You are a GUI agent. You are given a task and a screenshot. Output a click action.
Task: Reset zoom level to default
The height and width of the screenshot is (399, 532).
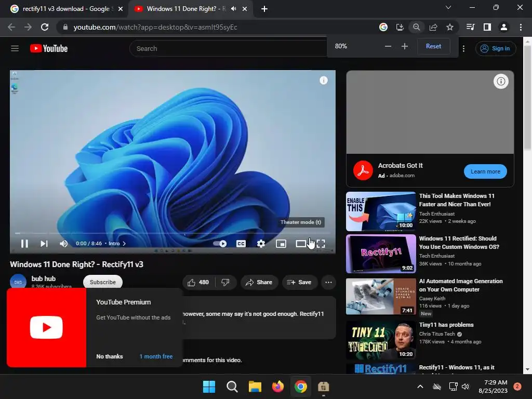click(434, 46)
